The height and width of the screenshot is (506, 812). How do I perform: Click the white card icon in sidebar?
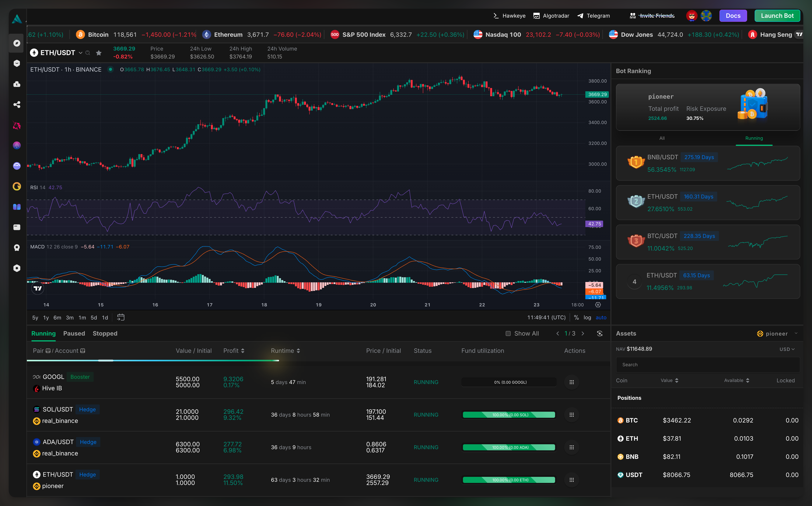pos(17,227)
